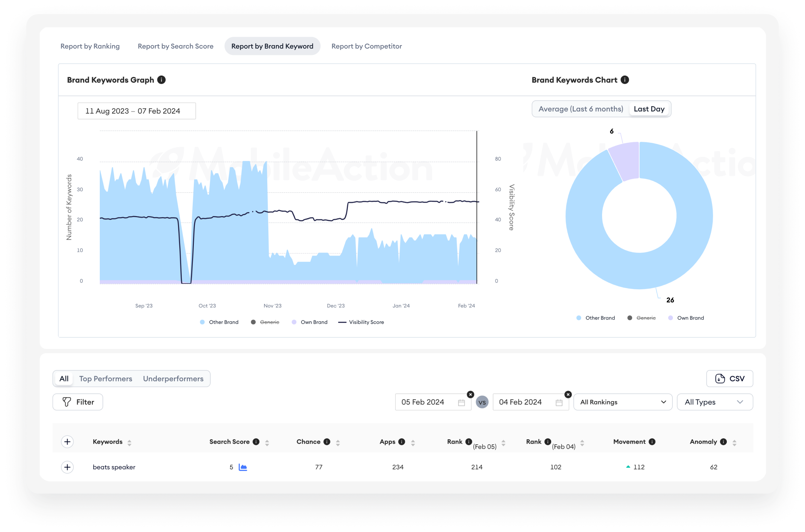Clear the 04 Feb 2024 date
Image resolution: width=805 pixels, height=532 pixels.
click(x=568, y=394)
